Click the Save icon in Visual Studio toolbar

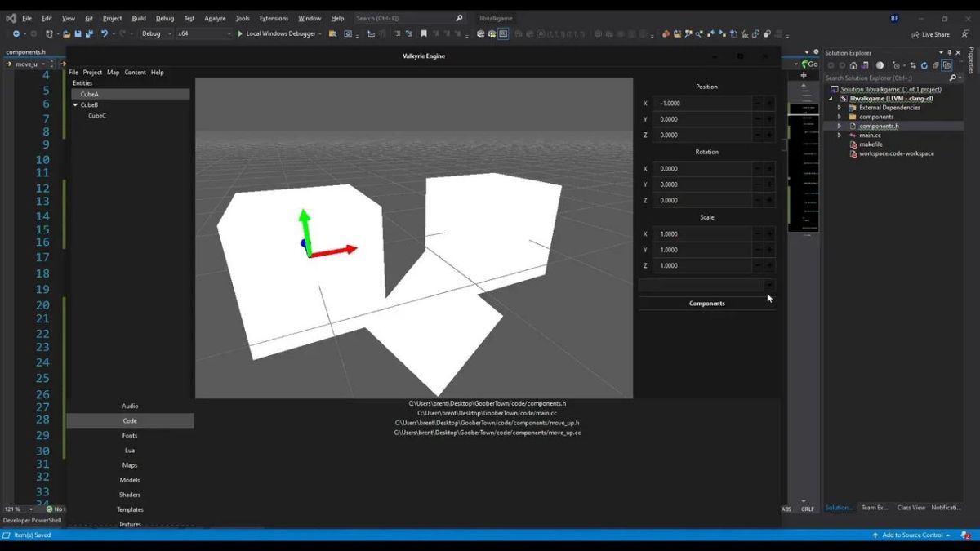(78, 33)
